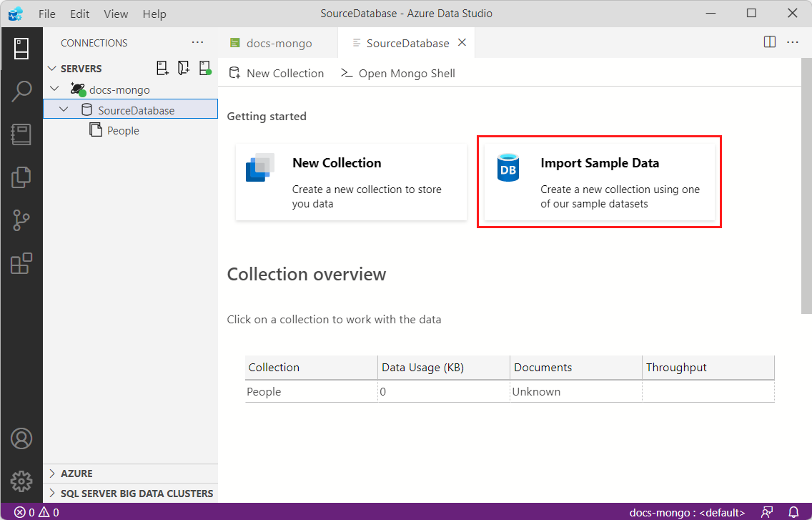Image resolution: width=812 pixels, height=520 pixels.
Task: Collapse the docs-mongo server node
Action: [x=54, y=89]
